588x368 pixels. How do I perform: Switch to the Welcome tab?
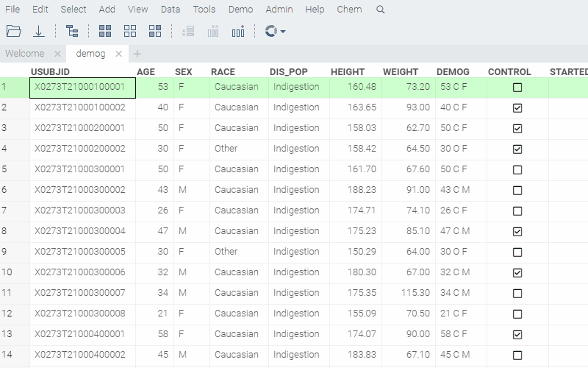point(25,54)
